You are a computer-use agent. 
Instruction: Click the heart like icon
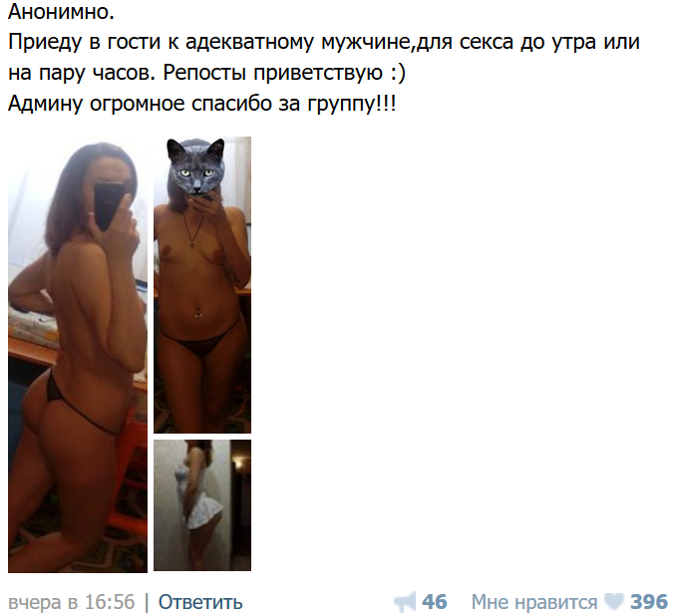pyautogui.click(x=614, y=602)
